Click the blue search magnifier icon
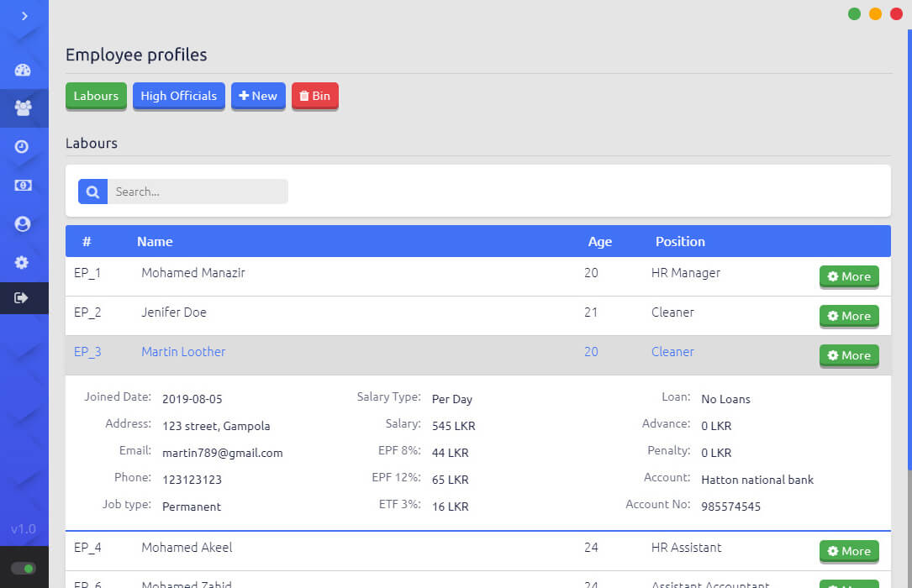912x588 pixels. (92, 192)
